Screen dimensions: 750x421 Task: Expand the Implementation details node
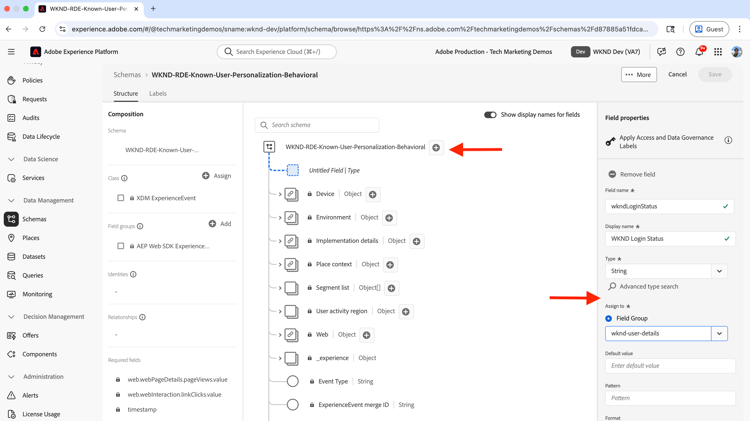point(280,241)
